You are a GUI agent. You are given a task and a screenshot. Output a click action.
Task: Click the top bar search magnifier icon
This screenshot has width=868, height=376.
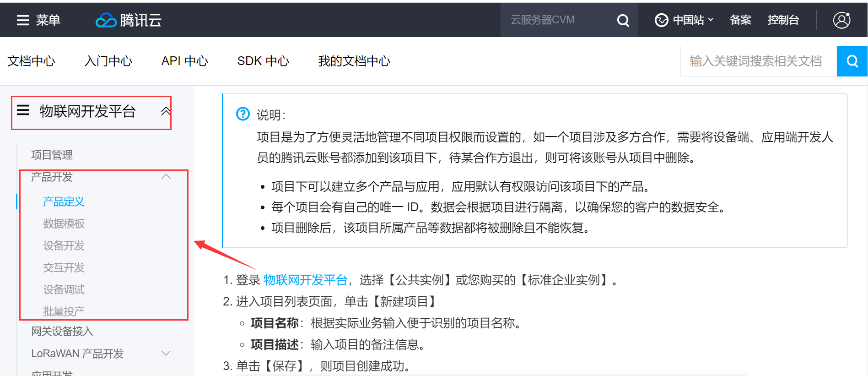tap(623, 20)
